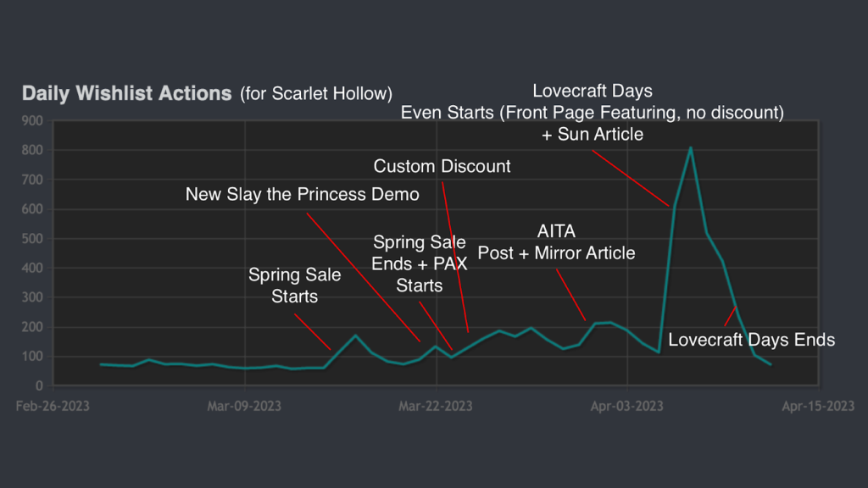Click the 900 value on the y-axis

32,121
